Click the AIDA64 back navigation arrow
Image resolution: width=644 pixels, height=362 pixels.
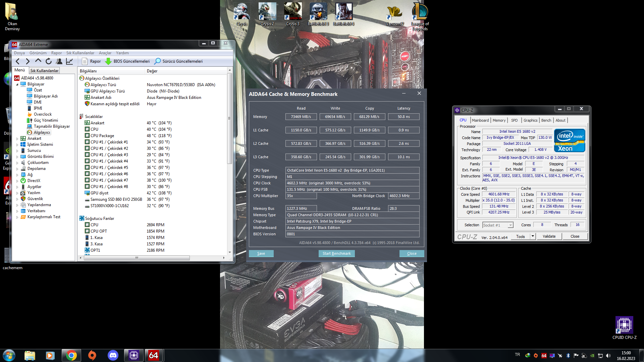click(18, 61)
